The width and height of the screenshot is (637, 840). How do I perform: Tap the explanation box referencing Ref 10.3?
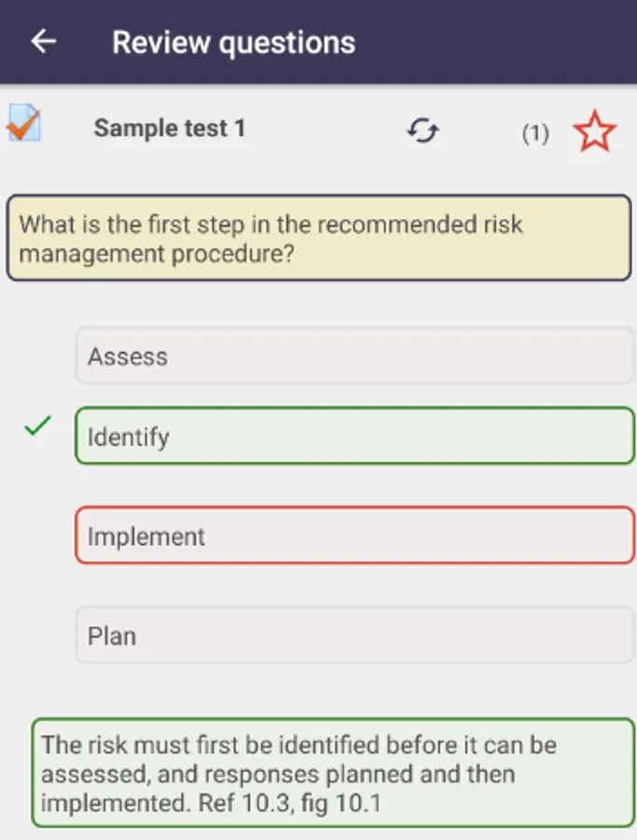pyautogui.click(x=318, y=774)
